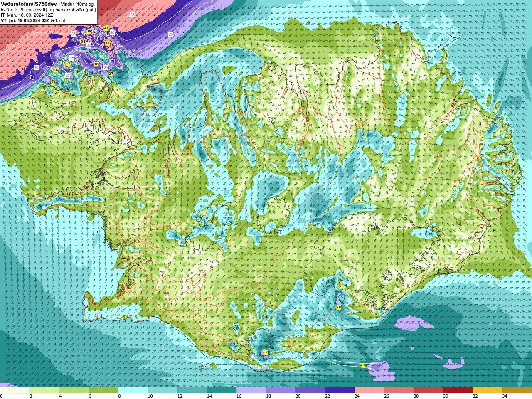Click the legend scale number "0"
532x399 pixels.
[2, 396]
